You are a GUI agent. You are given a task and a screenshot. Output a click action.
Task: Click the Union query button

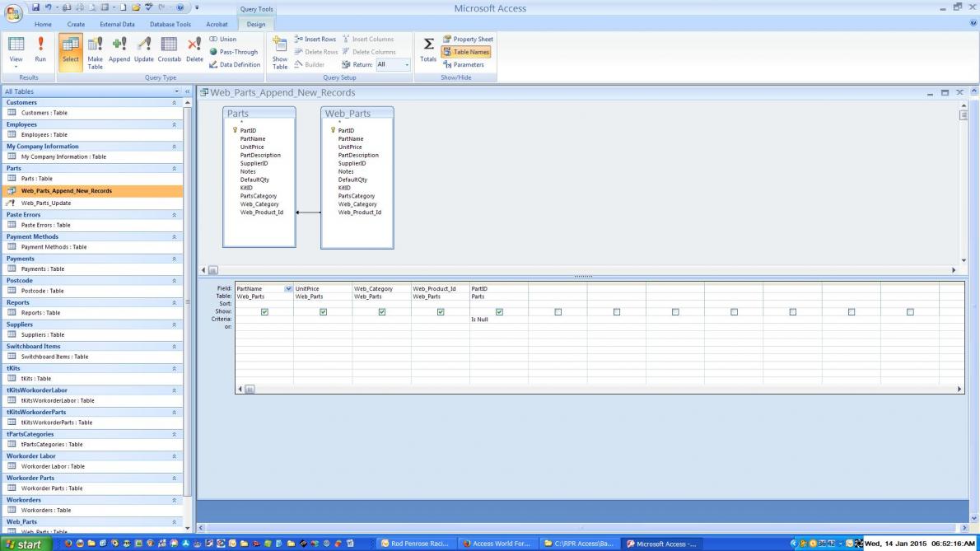pos(222,39)
